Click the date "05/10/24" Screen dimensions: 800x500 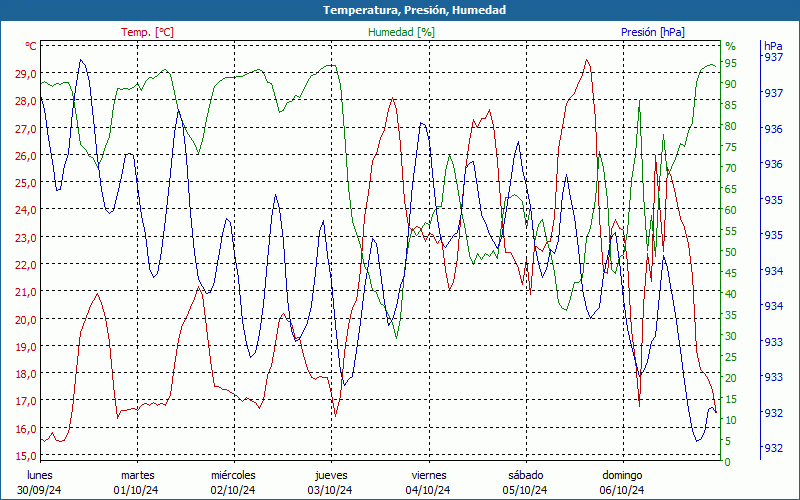[x=524, y=490]
